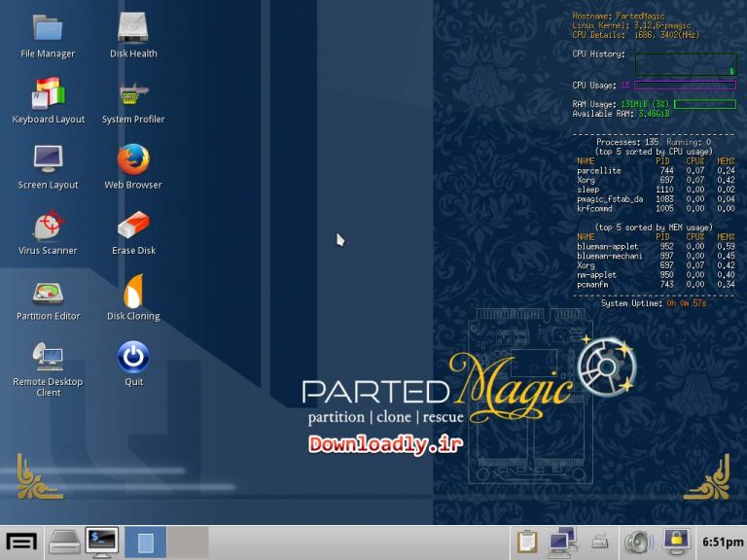Open the Partition Editor icon
Viewport: 747px width, 560px height.
coord(48,292)
